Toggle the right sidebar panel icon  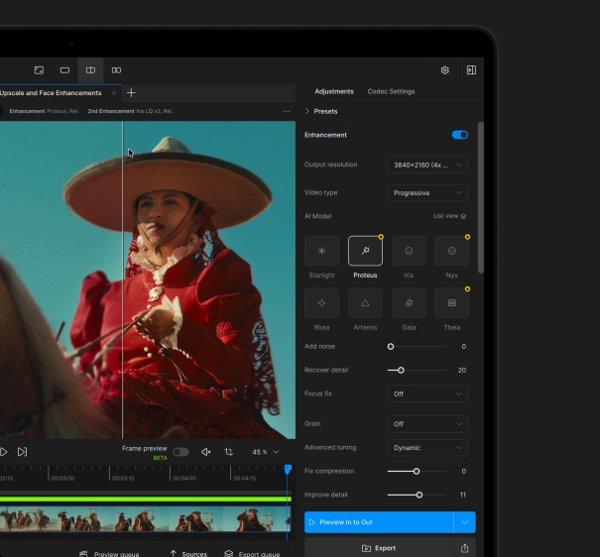471,70
